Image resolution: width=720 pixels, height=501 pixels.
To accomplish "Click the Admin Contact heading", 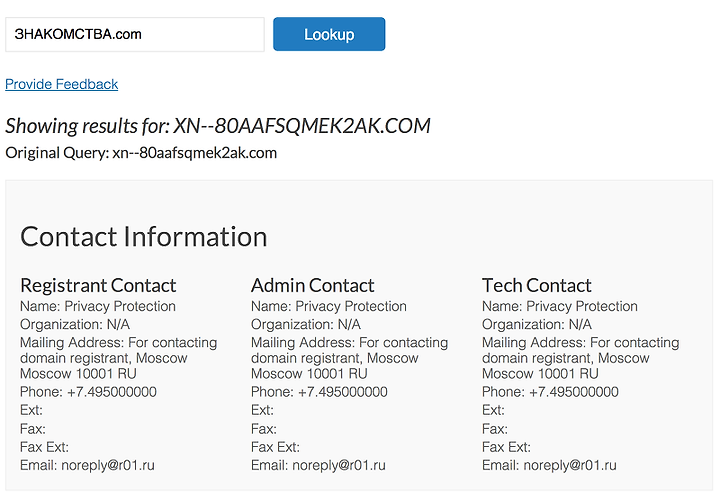I will 313,286.
